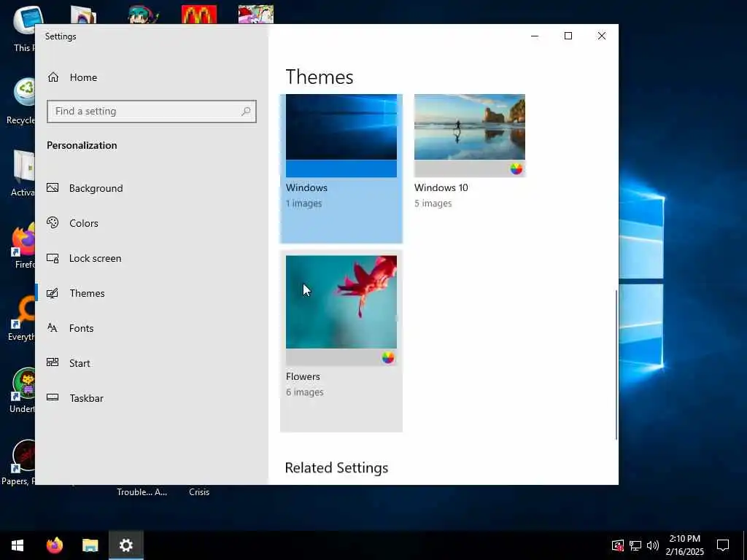Click color wheel on Windows 10 theme
Screen dimensions: 747x560
point(516,168)
